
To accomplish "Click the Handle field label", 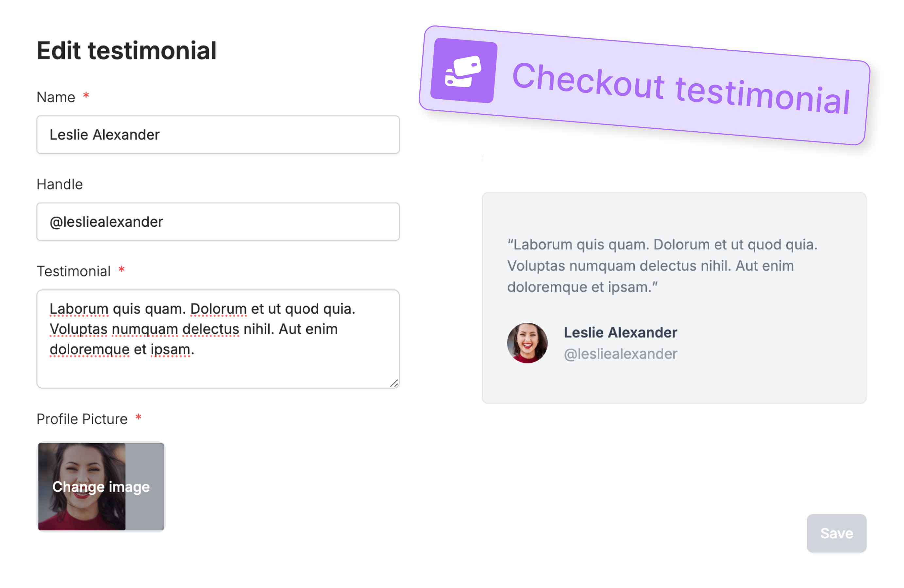I will click(x=59, y=185).
